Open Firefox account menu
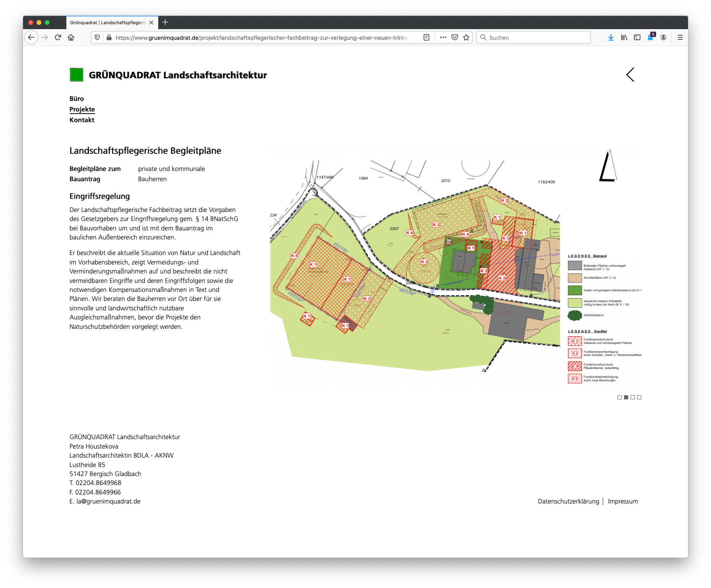Viewport: 711px width, 588px height. point(663,37)
